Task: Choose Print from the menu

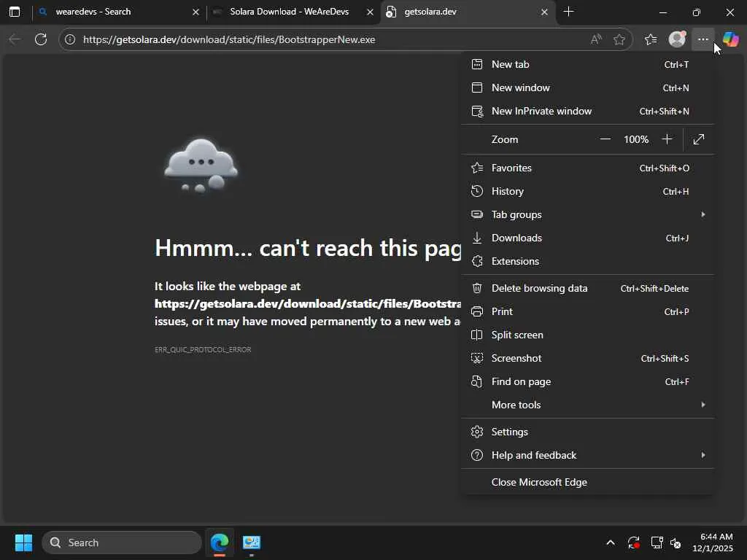Action: click(x=587, y=311)
